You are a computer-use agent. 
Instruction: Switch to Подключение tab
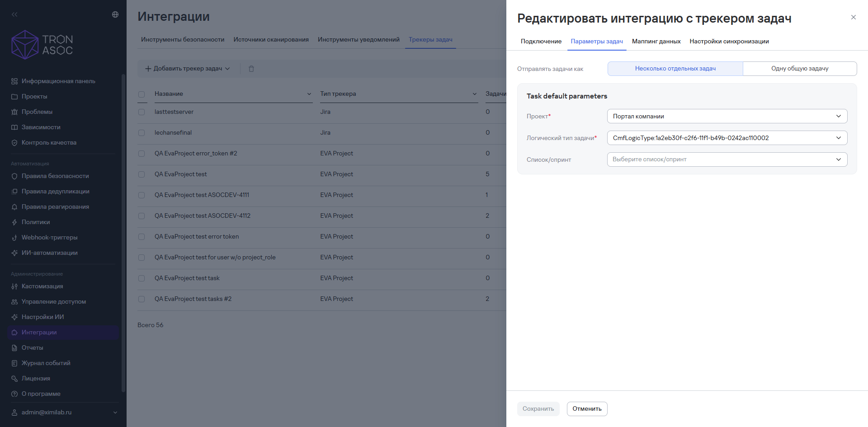[x=541, y=41]
